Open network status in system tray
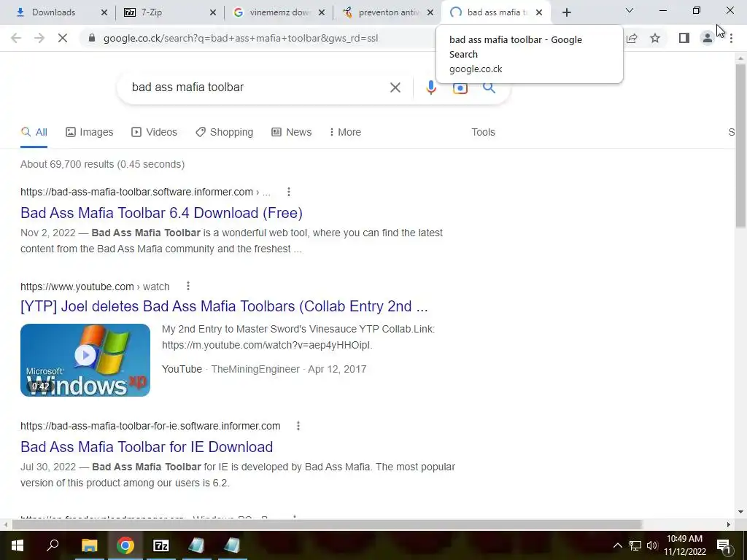The width and height of the screenshot is (747, 560). tap(635, 545)
